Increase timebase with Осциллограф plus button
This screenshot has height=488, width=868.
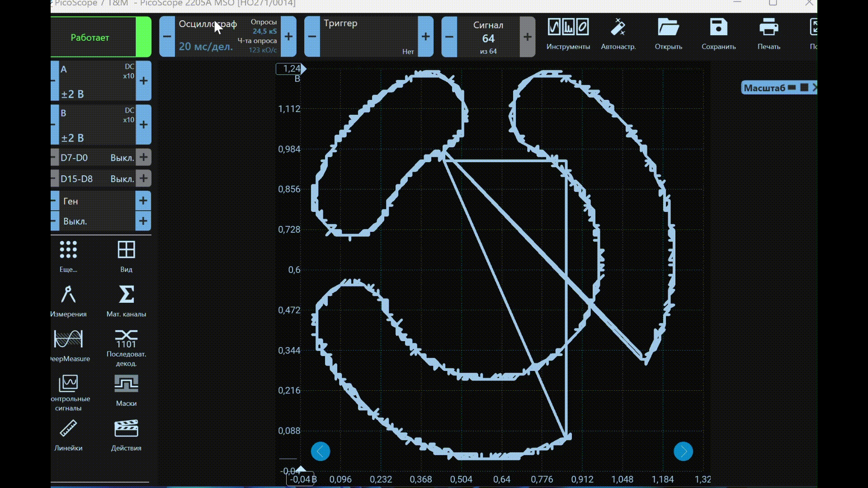tap(288, 37)
